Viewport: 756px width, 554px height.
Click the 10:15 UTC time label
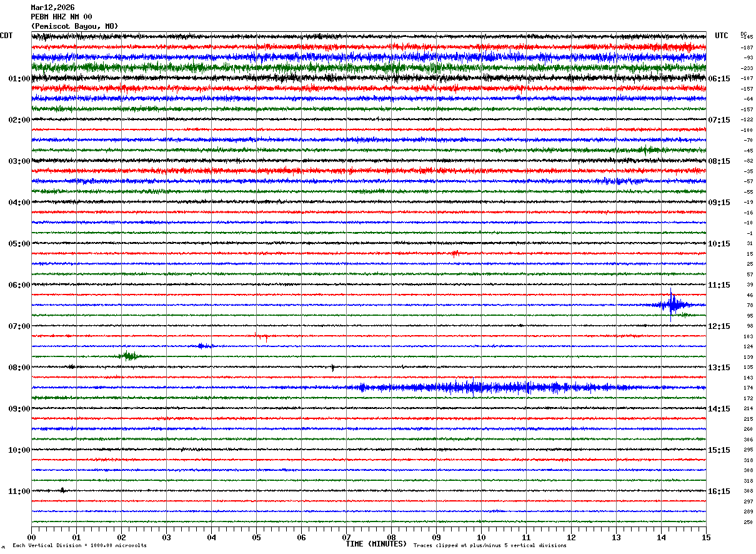[719, 244]
